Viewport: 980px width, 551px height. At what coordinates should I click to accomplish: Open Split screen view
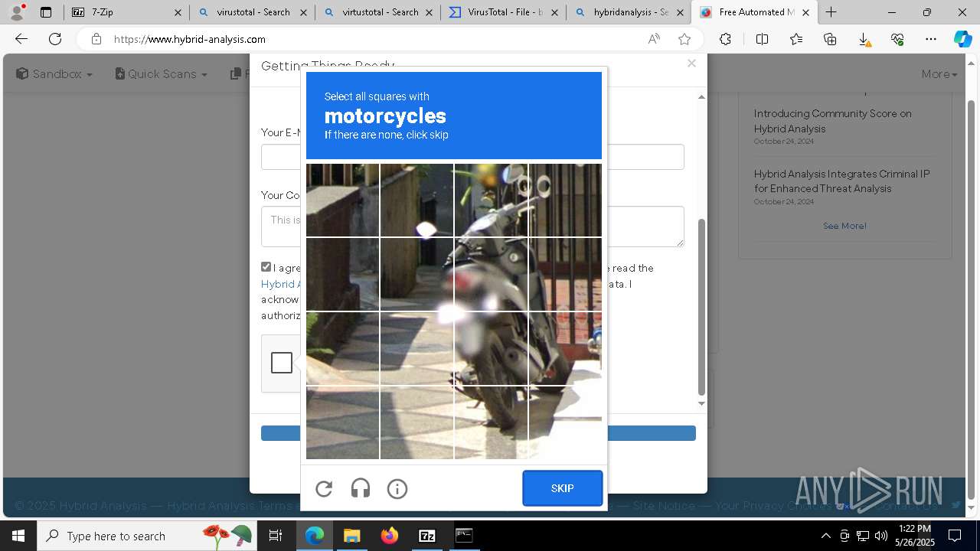click(x=762, y=39)
